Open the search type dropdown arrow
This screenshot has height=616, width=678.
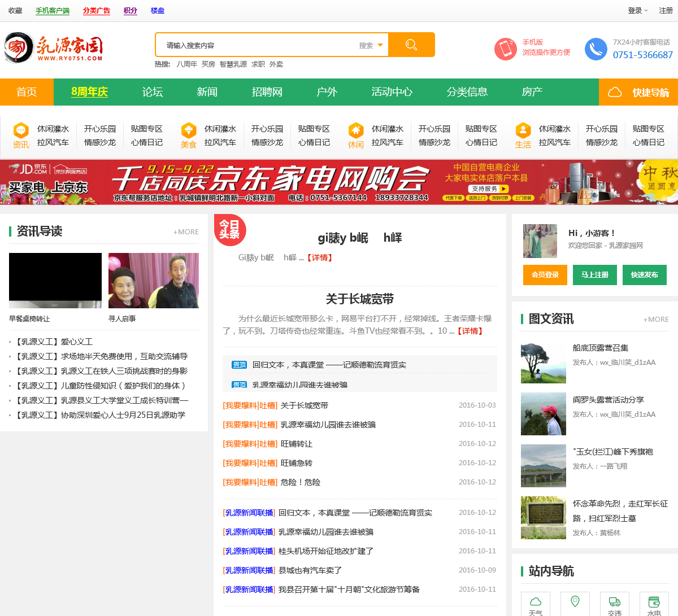(380, 45)
